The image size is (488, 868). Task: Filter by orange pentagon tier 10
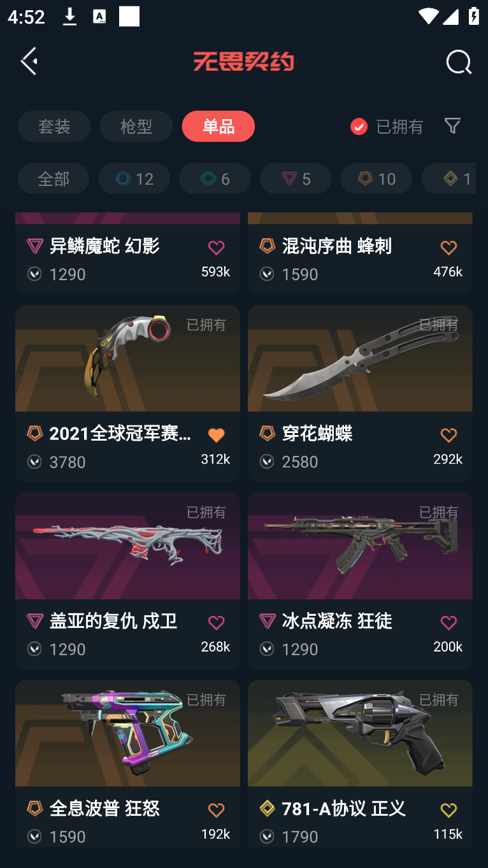coord(377,178)
